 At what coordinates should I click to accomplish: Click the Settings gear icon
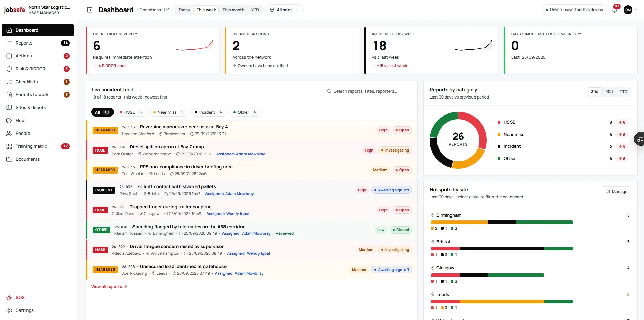9,310
